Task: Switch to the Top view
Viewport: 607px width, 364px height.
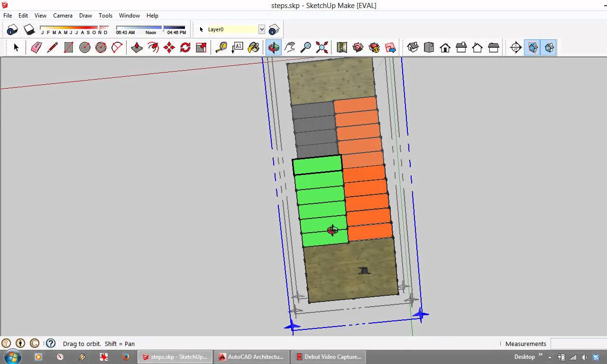Action: point(429,47)
